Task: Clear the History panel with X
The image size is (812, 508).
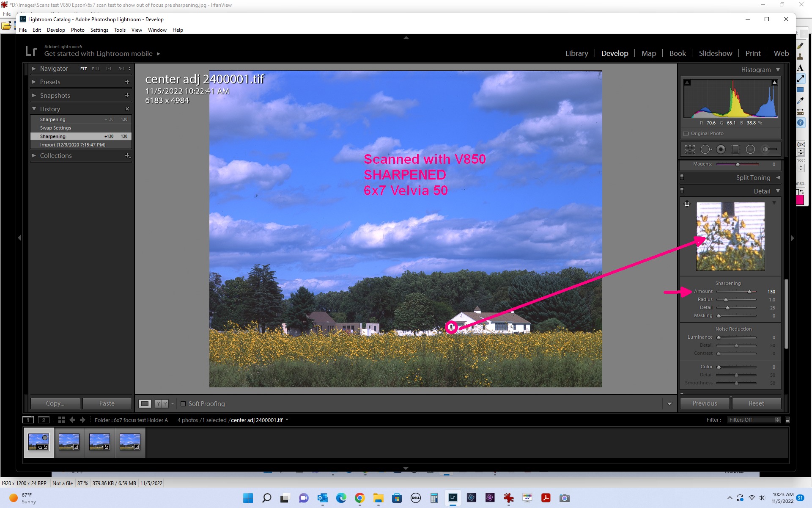Action: 127,109
